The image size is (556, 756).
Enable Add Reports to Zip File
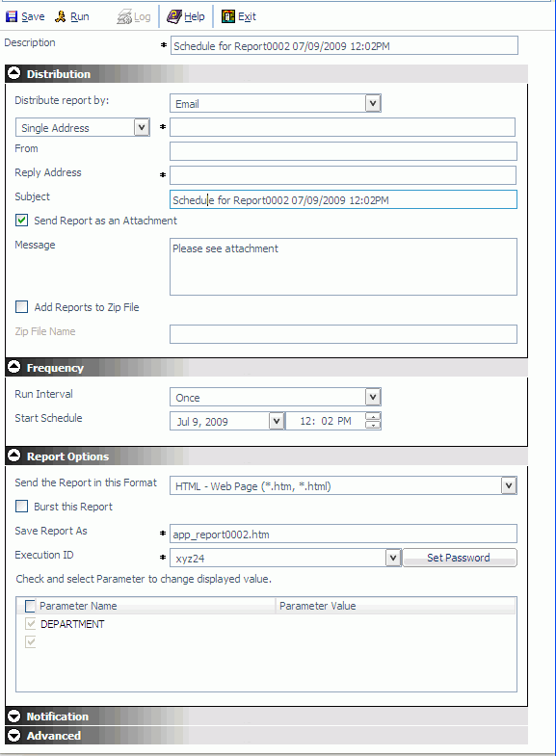pos(22,307)
